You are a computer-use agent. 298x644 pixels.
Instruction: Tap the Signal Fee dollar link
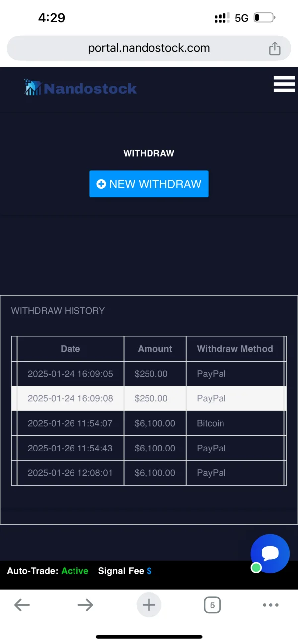[149, 571]
